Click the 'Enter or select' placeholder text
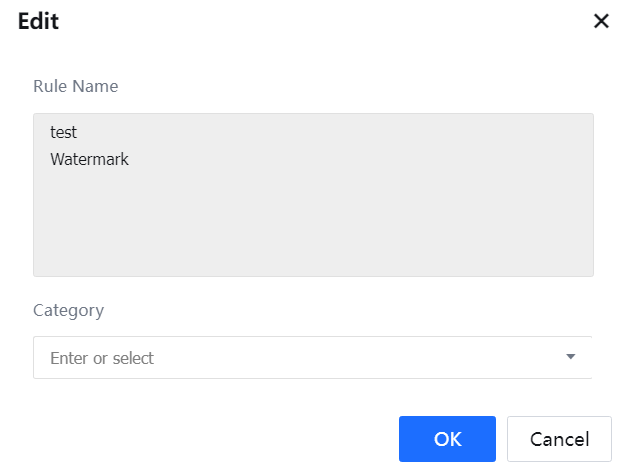Image resolution: width=627 pixels, height=469 pixels. pyautogui.click(x=102, y=358)
